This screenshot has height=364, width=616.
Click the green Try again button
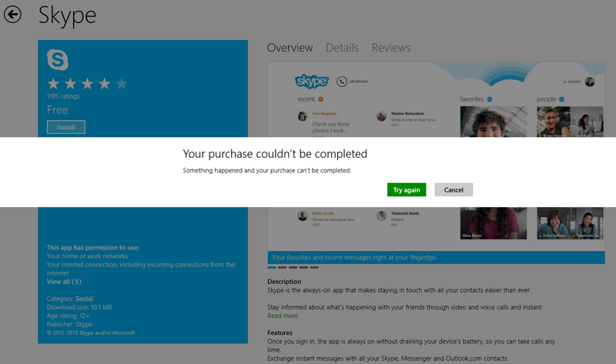pyautogui.click(x=407, y=189)
